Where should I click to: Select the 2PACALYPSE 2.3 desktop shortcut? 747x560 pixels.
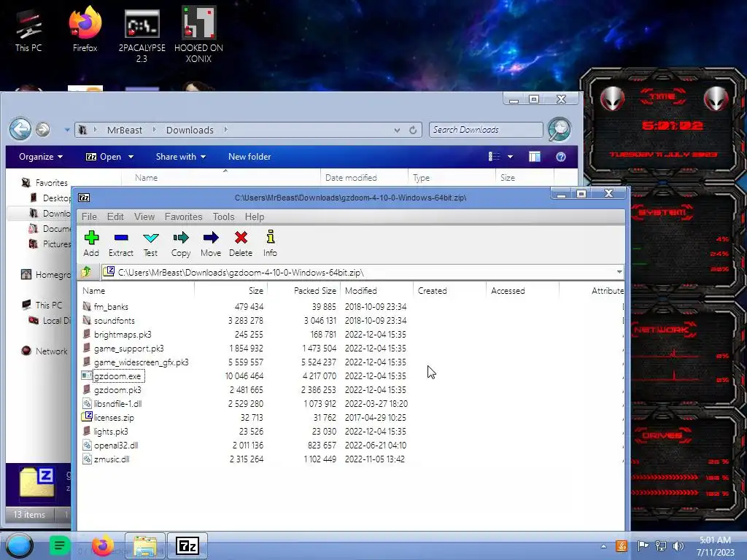click(142, 36)
